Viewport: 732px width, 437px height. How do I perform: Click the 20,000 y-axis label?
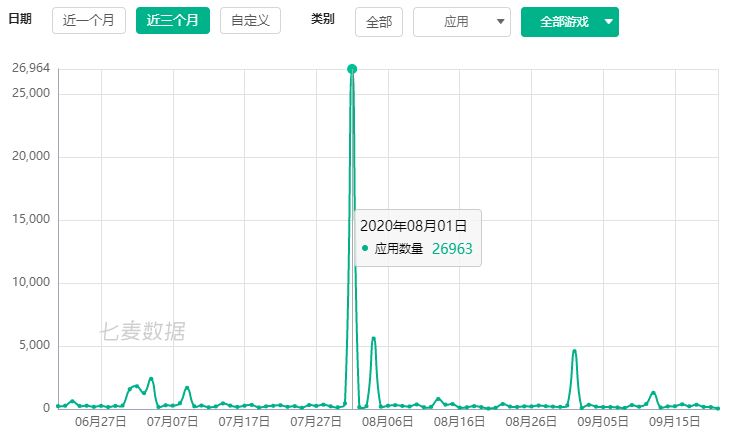pos(31,156)
